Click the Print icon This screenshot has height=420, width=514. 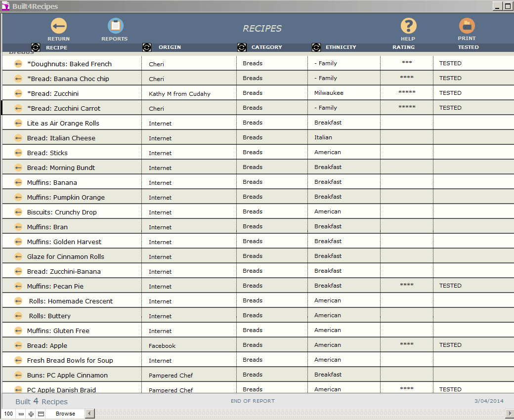[x=467, y=26]
